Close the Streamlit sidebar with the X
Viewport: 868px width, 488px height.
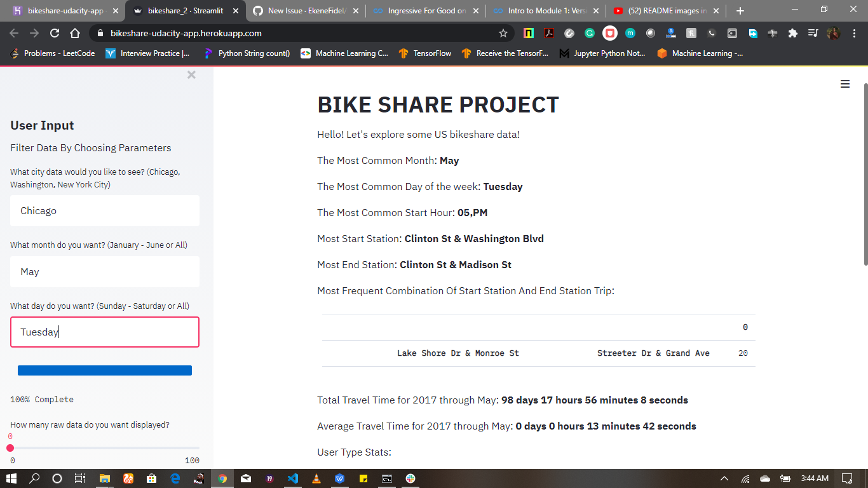pyautogui.click(x=191, y=74)
